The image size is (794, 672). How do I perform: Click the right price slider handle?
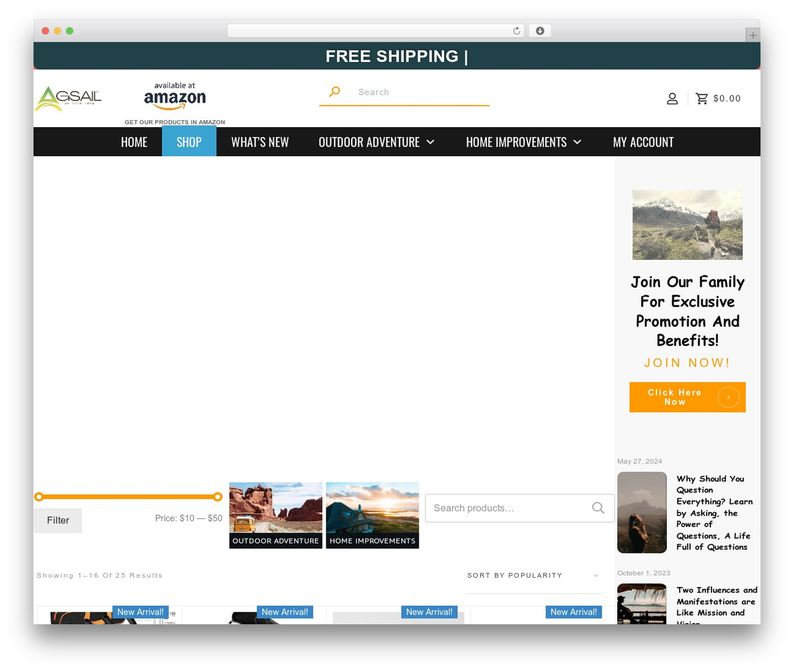pyautogui.click(x=218, y=497)
